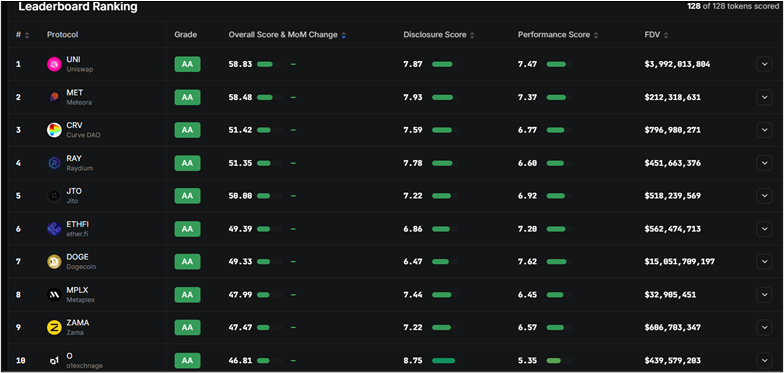Image resolution: width=784 pixels, height=373 pixels.
Task: Click CRV FDV value $796,980,271
Action: (672, 130)
